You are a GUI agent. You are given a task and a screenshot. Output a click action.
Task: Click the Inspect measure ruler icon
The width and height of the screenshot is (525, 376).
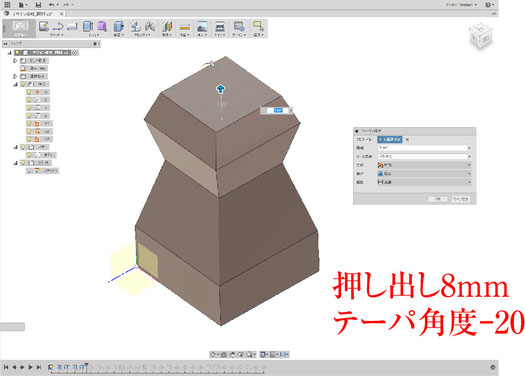pos(184,26)
